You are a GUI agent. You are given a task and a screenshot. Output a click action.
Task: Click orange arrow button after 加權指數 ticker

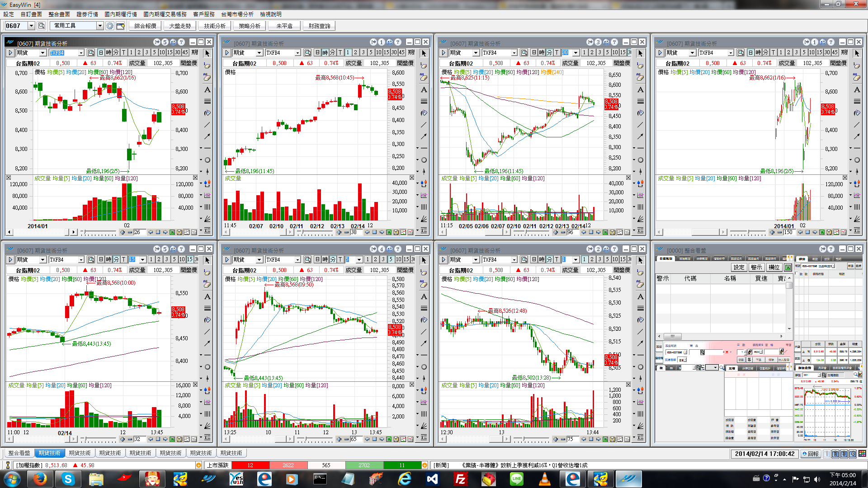click(x=198, y=465)
